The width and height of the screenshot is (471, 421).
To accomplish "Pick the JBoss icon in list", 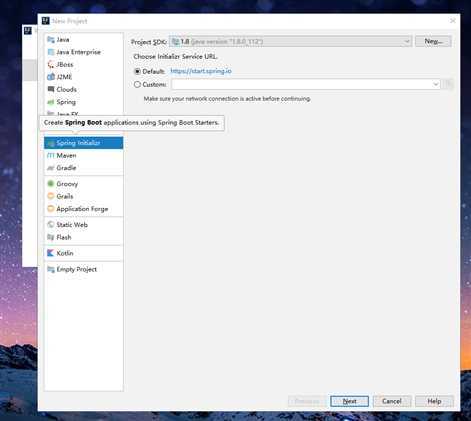I will tap(51, 64).
